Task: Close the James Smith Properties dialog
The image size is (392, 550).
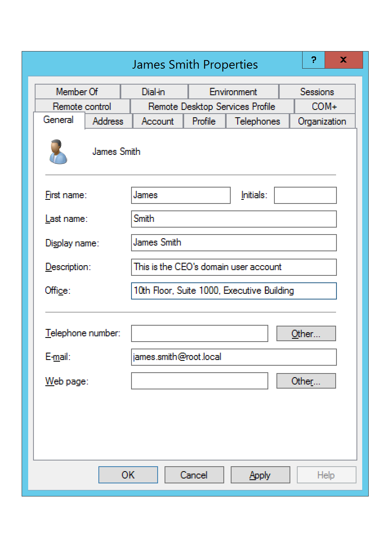Action: click(343, 60)
